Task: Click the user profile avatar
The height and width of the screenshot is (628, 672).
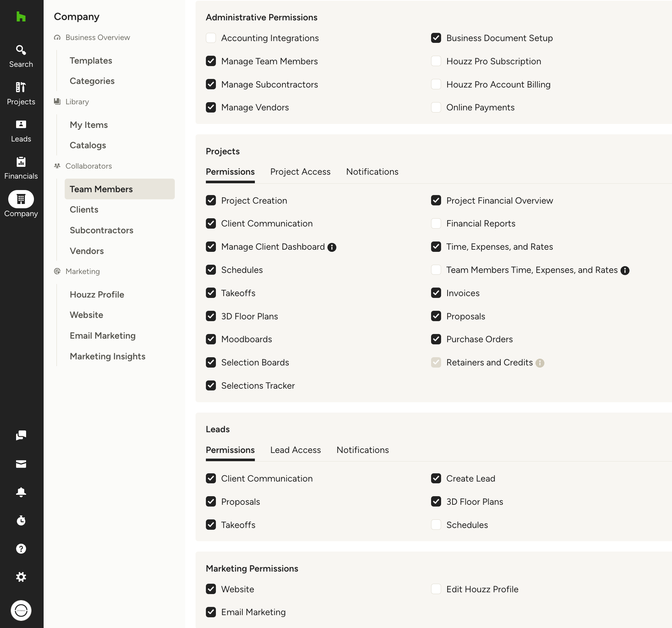Action: pos(21,610)
